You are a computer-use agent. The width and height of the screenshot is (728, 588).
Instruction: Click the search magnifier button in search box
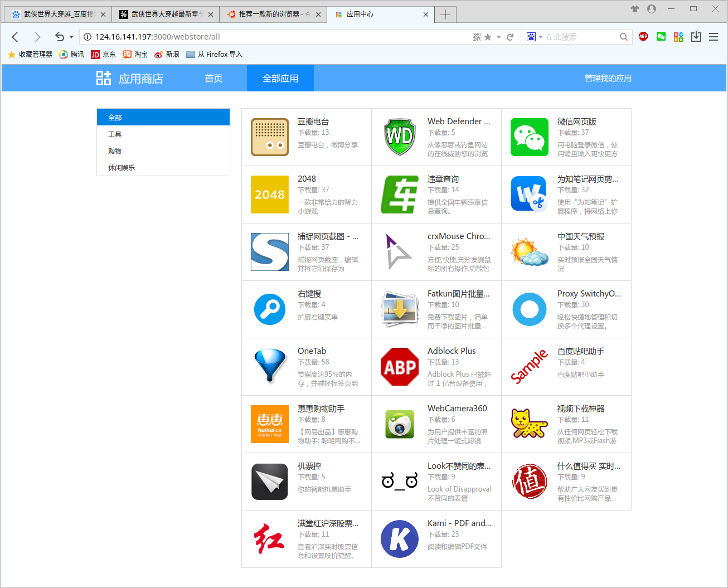click(624, 37)
